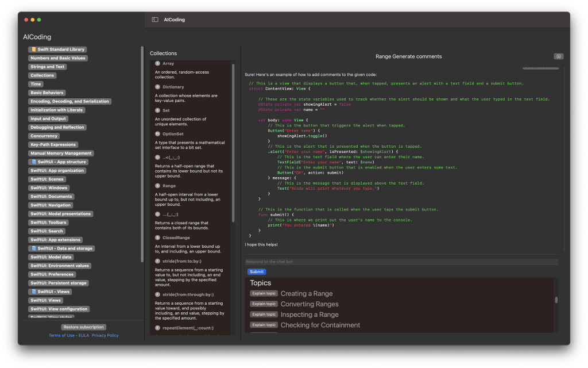This screenshot has width=588, height=368.
Task: Open the Concurrency category
Action: point(44,136)
